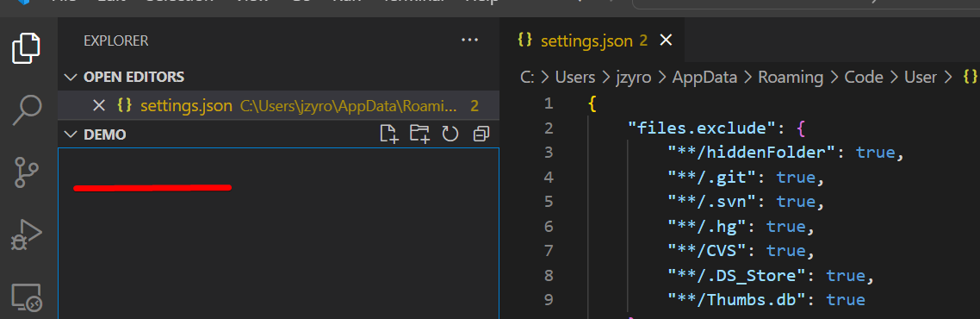This screenshot has width=980, height=319.
Task: Open the Source Control view
Action: coord(27,173)
